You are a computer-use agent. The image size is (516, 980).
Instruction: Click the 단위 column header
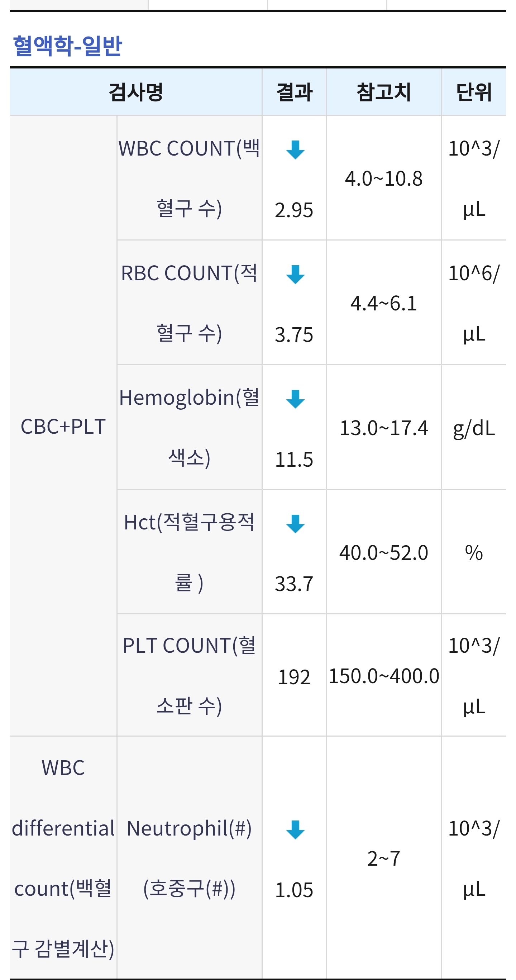(x=474, y=92)
